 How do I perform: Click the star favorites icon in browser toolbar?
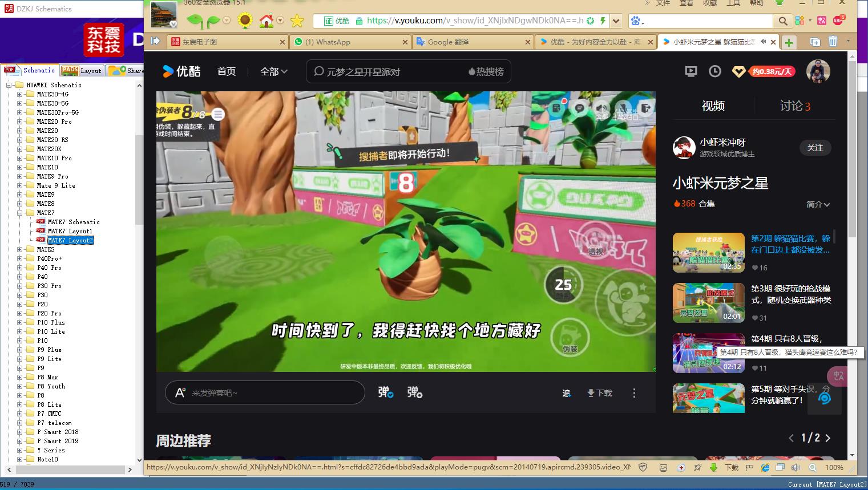pos(297,21)
